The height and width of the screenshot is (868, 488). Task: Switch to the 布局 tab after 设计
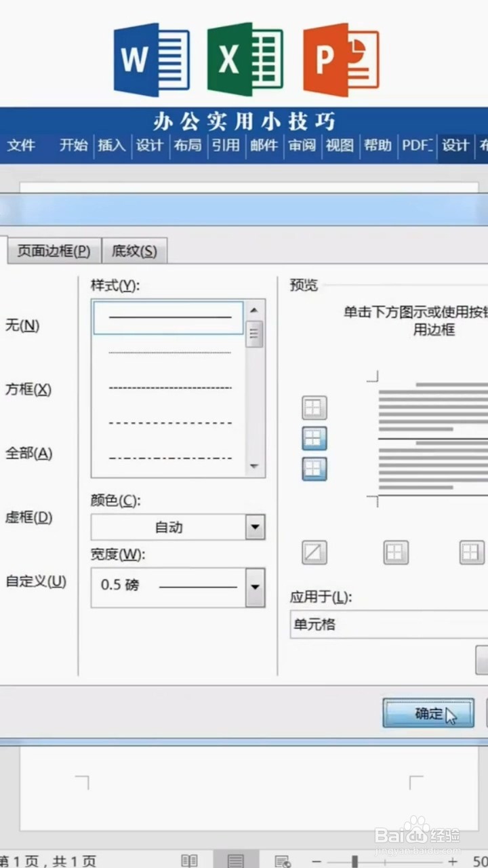(188, 145)
